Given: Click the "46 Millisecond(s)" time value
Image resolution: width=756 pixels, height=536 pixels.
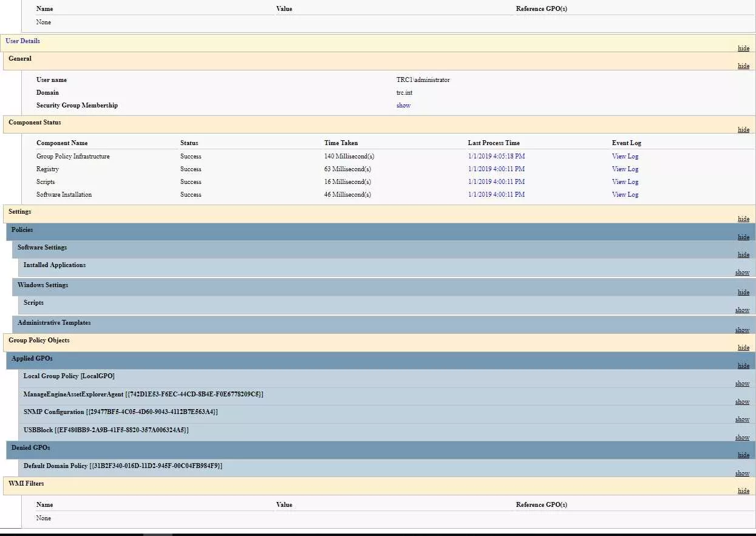Looking at the screenshot, I should coord(348,195).
